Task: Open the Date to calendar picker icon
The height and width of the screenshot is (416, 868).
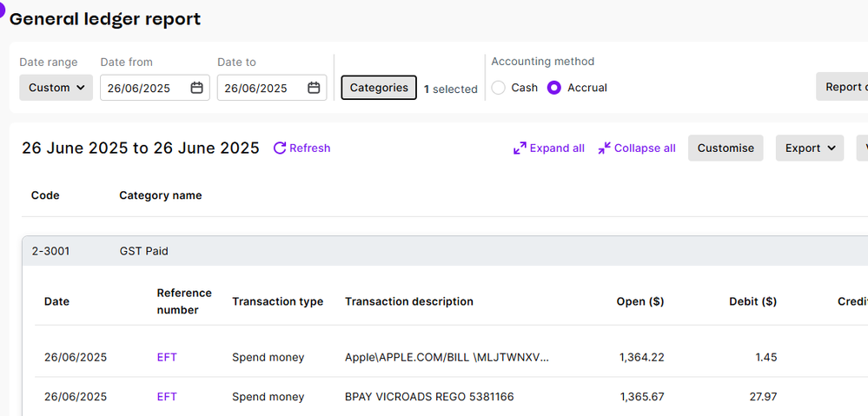Action: [x=314, y=88]
